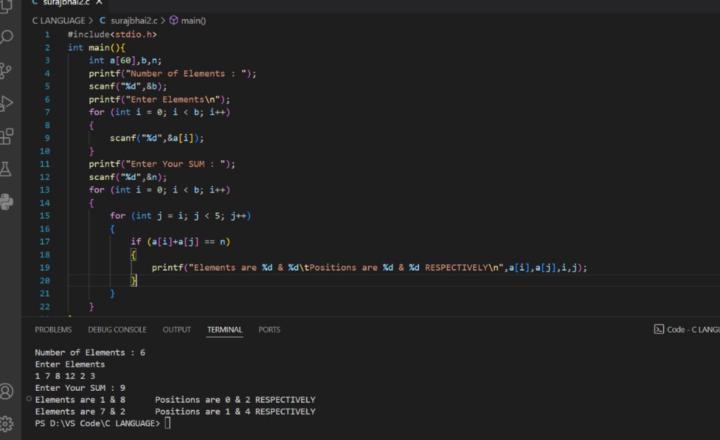Click the 'int main(){' code line
720x440 pixels.
[96, 47]
